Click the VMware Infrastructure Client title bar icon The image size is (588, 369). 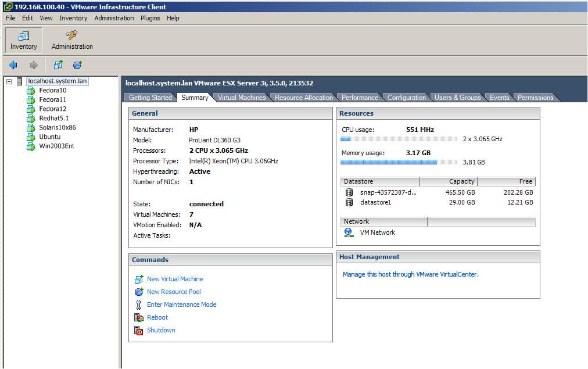[8, 7]
